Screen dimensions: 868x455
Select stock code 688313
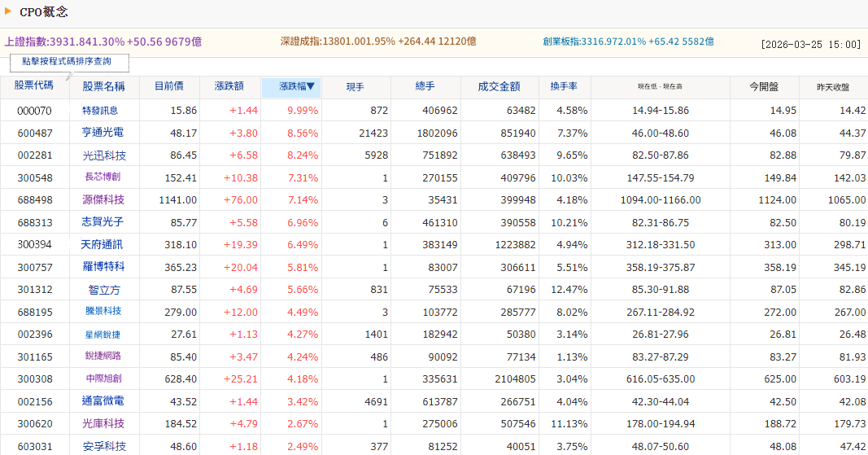[x=35, y=223]
